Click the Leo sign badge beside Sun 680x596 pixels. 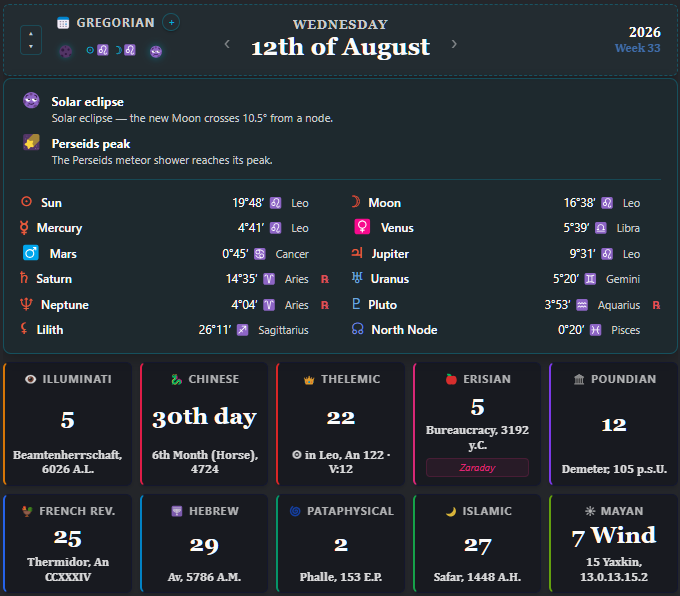pyautogui.click(x=275, y=203)
